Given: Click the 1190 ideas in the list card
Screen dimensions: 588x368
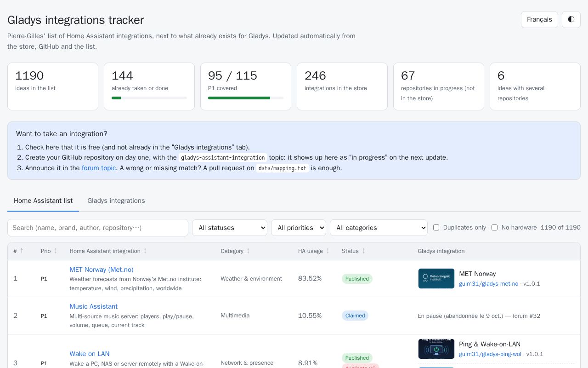Looking at the screenshot, I should pos(53,86).
